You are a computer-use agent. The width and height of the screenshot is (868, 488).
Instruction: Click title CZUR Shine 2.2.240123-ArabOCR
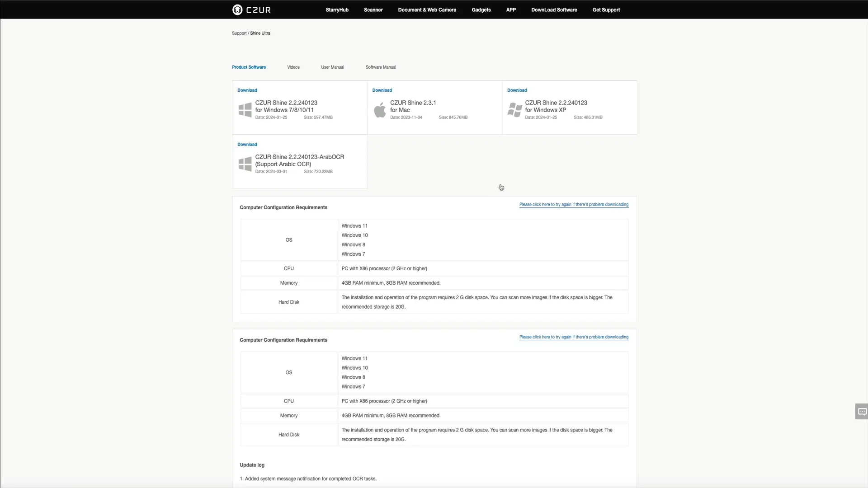coord(299,160)
